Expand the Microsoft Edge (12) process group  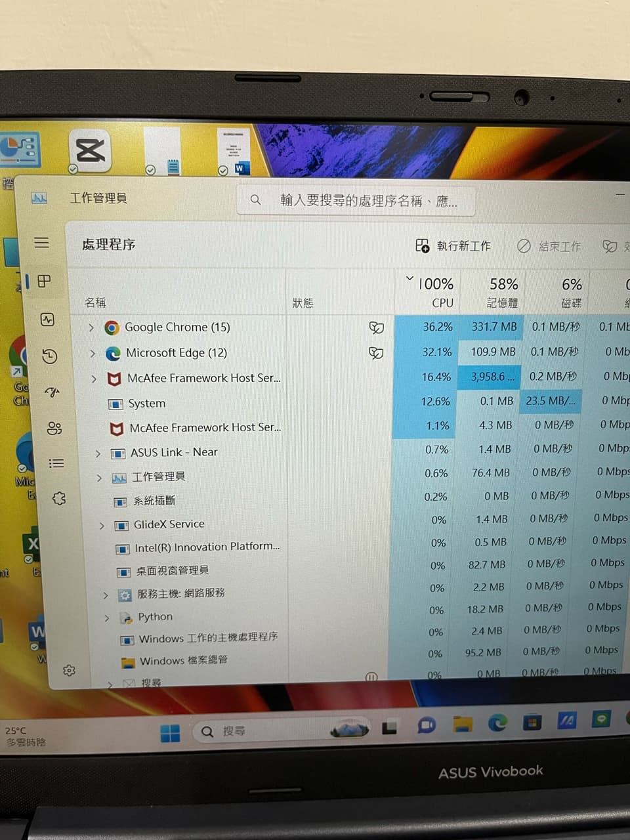click(x=93, y=353)
